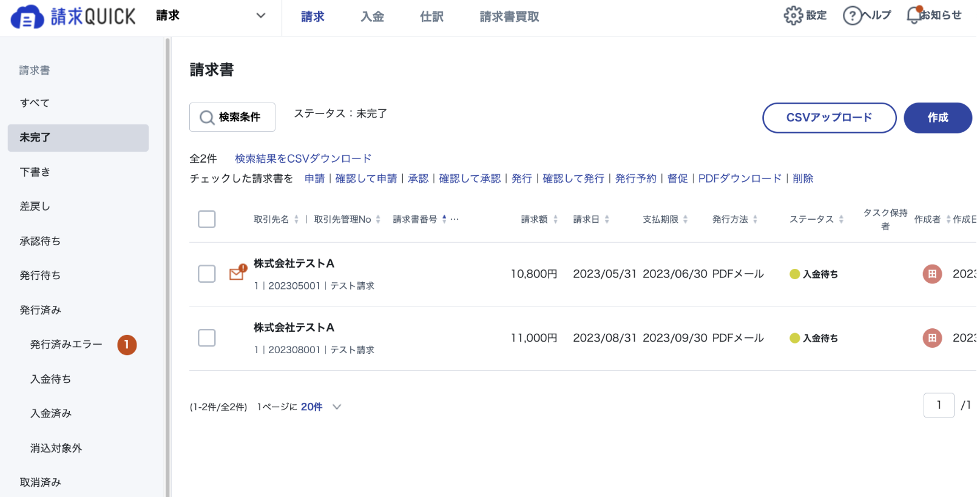Check the invoice 202308001 row checkbox
The height and width of the screenshot is (497, 980).
coord(207,337)
